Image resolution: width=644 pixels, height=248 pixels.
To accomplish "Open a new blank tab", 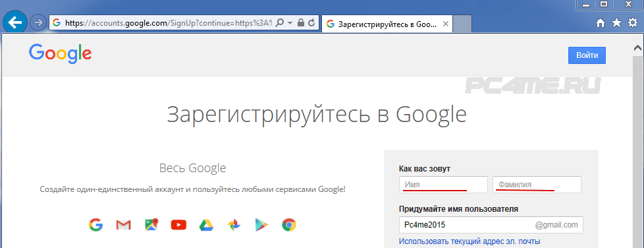I will point(462,24).
